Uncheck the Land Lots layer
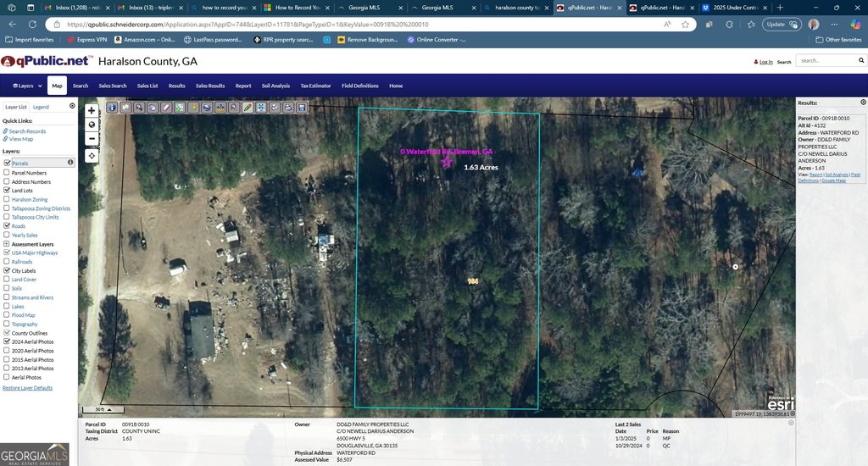This screenshot has height=466, width=868. [8, 191]
